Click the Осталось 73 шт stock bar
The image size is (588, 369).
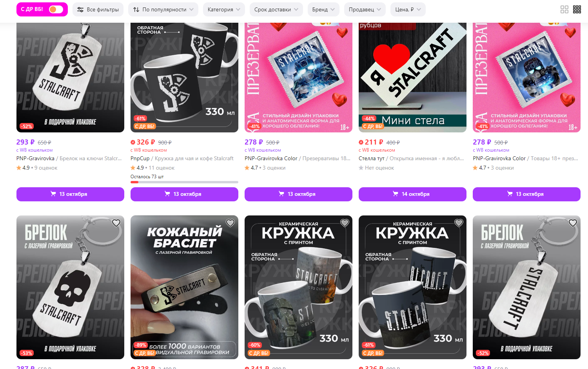click(x=184, y=182)
